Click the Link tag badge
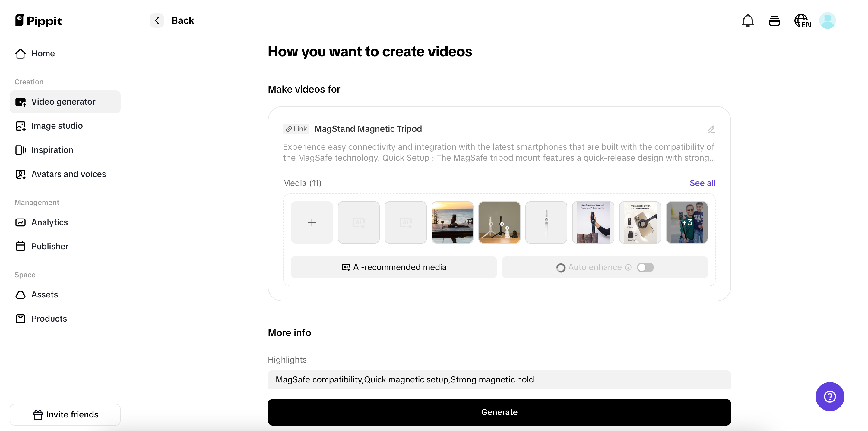The height and width of the screenshot is (431, 868). 296,129
